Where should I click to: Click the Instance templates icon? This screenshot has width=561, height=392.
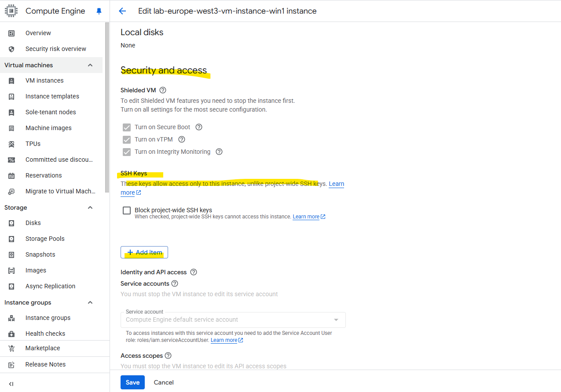(x=11, y=96)
